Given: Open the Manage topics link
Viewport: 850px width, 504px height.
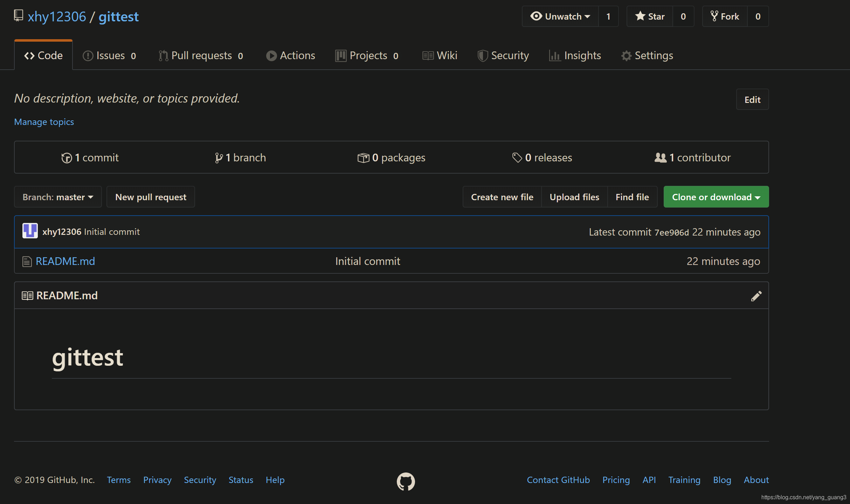Looking at the screenshot, I should (44, 122).
